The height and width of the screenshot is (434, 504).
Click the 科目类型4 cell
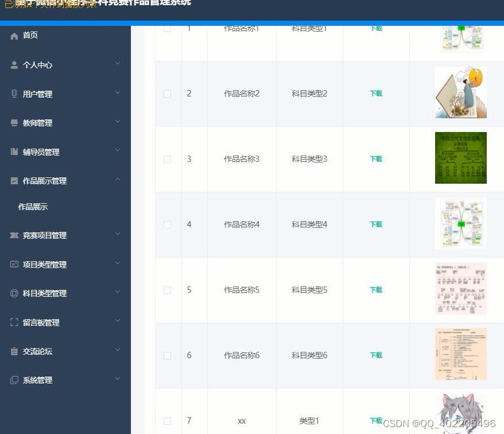coord(309,224)
